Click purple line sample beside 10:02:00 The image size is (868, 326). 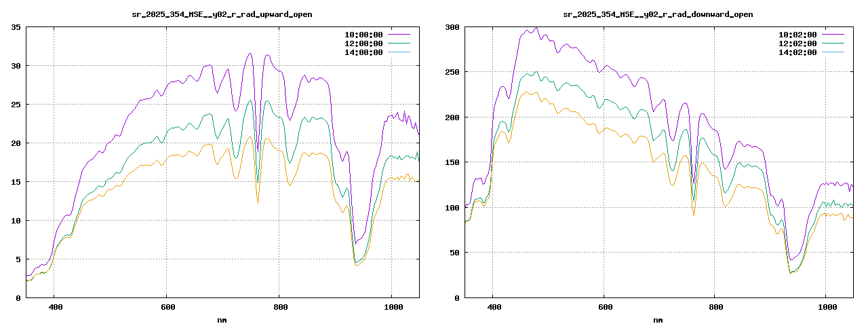[833, 34]
